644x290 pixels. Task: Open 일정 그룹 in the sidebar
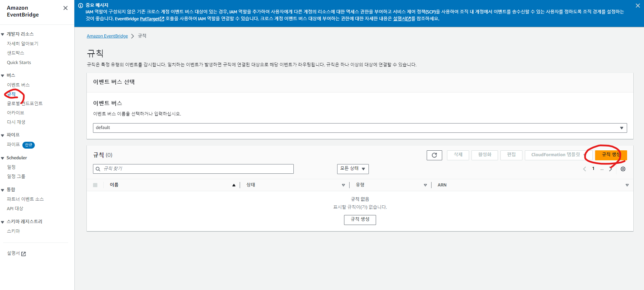tap(16, 176)
